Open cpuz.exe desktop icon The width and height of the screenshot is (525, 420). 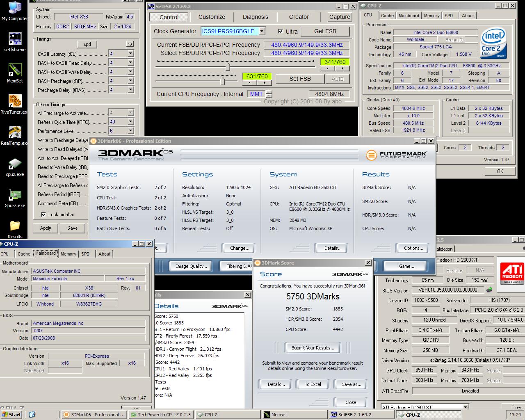pyautogui.click(x=15, y=167)
